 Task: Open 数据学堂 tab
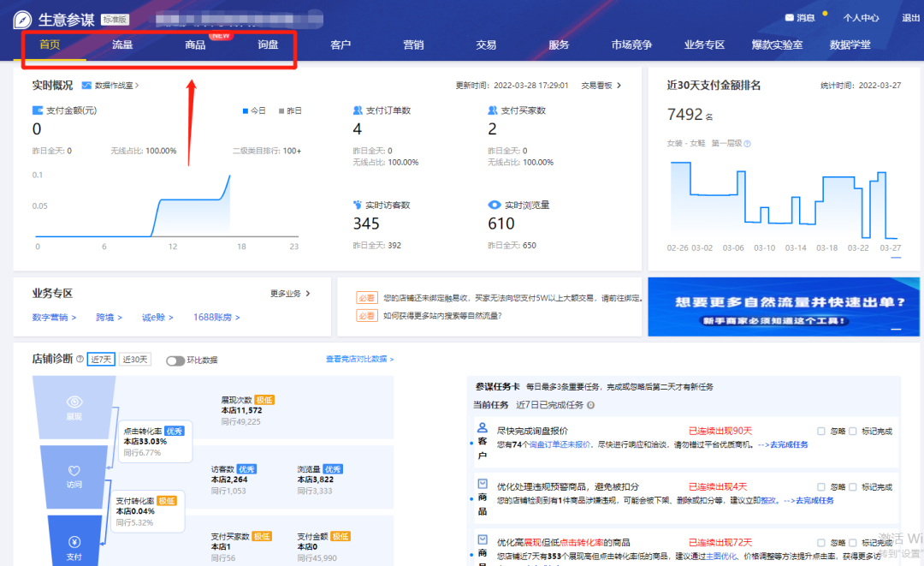pyautogui.click(x=850, y=45)
